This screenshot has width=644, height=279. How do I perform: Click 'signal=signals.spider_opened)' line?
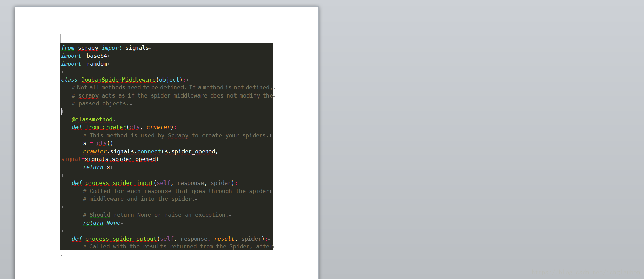(110, 159)
